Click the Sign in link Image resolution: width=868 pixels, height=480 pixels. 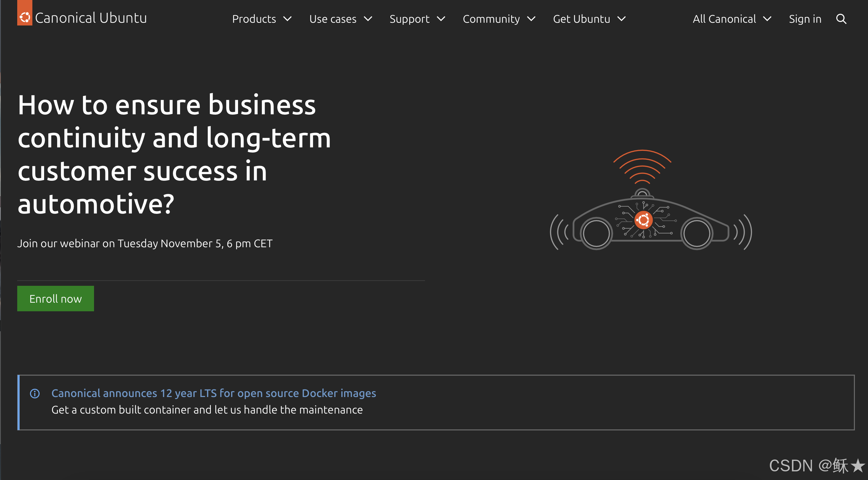(805, 19)
